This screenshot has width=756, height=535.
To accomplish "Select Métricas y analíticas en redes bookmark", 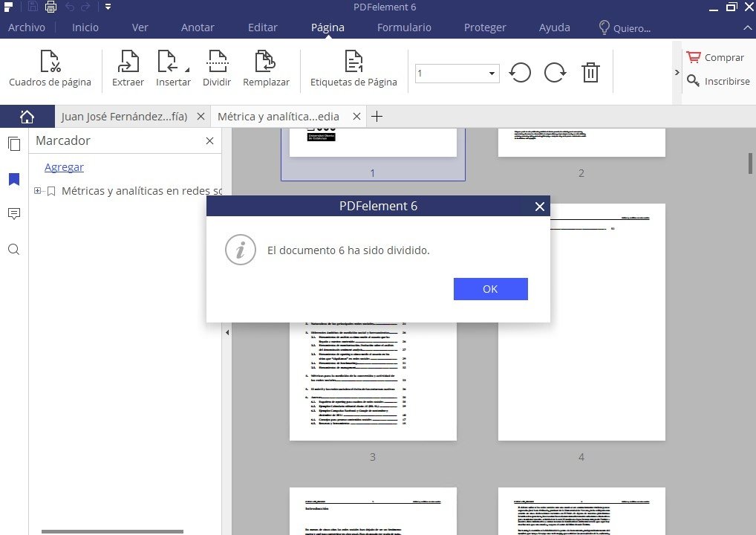I will click(141, 191).
